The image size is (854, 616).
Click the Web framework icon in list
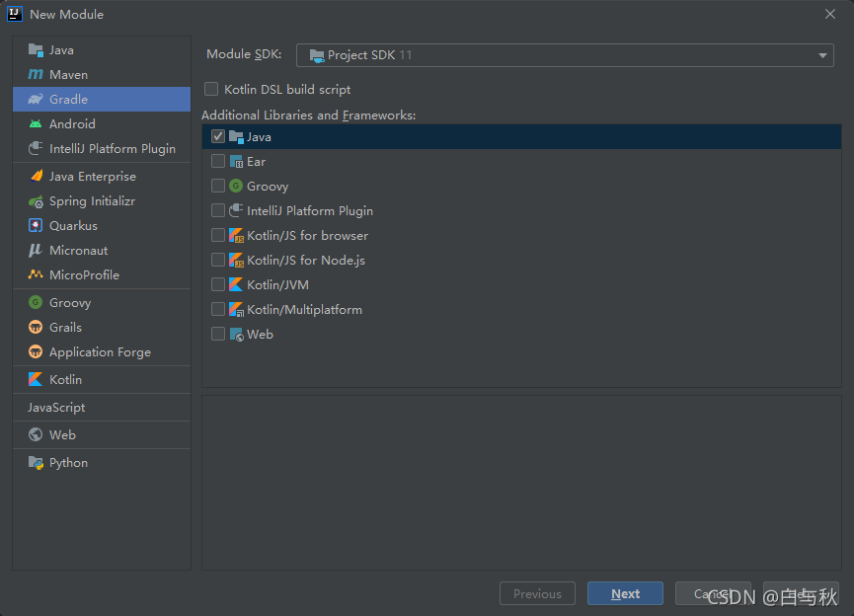[236, 335]
